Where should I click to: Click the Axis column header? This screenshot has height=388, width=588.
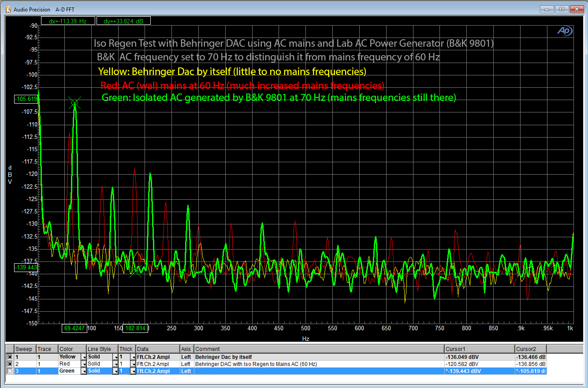click(x=187, y=349)
